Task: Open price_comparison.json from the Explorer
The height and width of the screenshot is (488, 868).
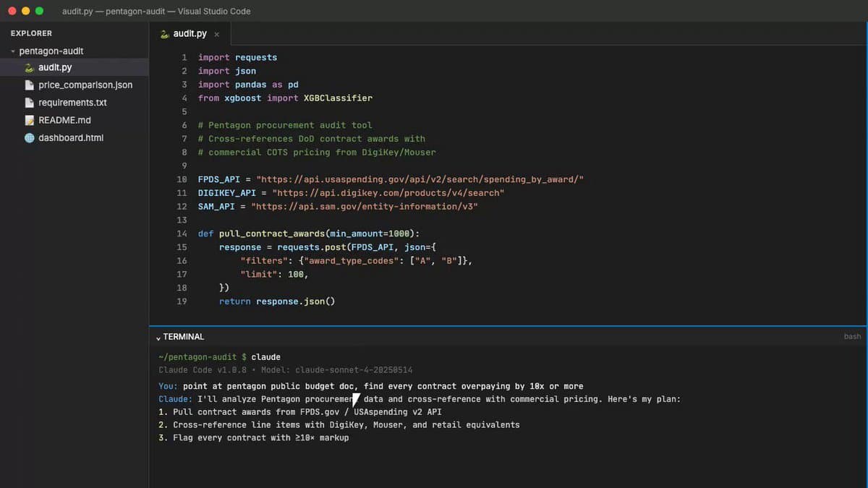Action: pos(85,85)
